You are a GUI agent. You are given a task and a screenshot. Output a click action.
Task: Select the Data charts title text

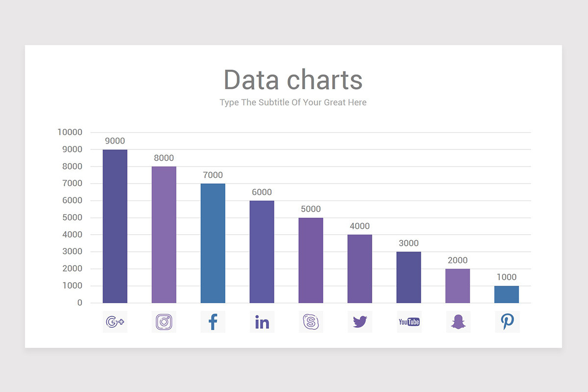[293, 80]
